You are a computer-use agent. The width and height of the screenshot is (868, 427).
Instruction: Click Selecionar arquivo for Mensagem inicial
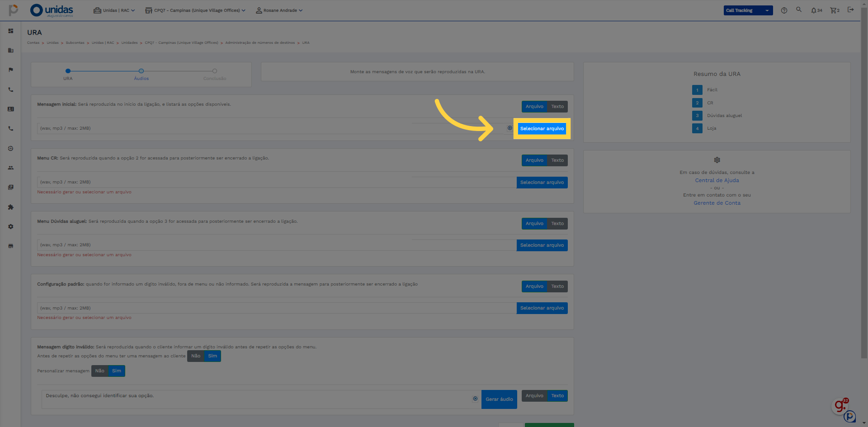(542, 129)
